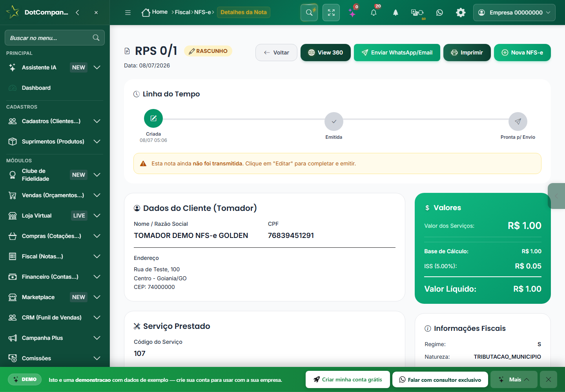Click the Voltar button
The height and width of the screenshot is (392, 565).
[x=276, y=53]
